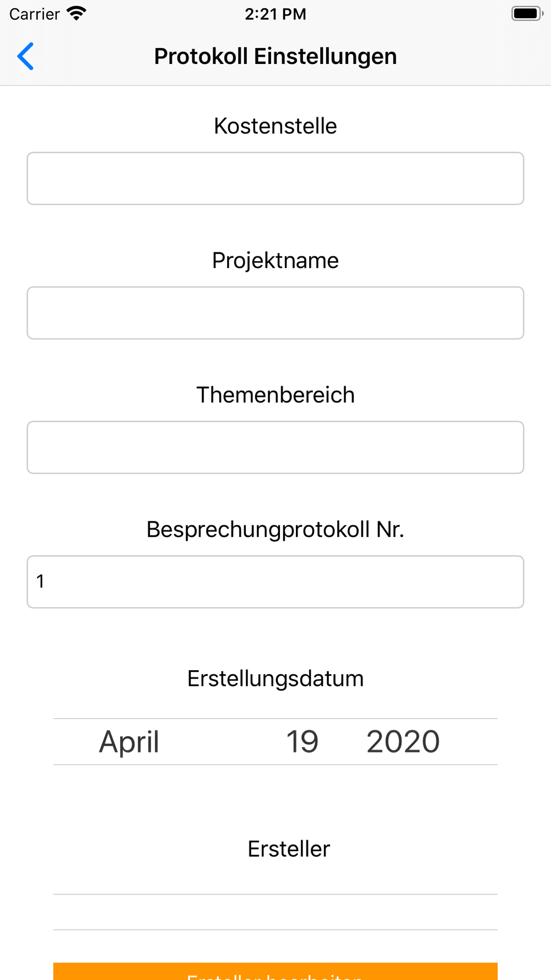The image size is (551, 980).
Task: Tap the Wi-Fi status icon
Action: (77, 14)
